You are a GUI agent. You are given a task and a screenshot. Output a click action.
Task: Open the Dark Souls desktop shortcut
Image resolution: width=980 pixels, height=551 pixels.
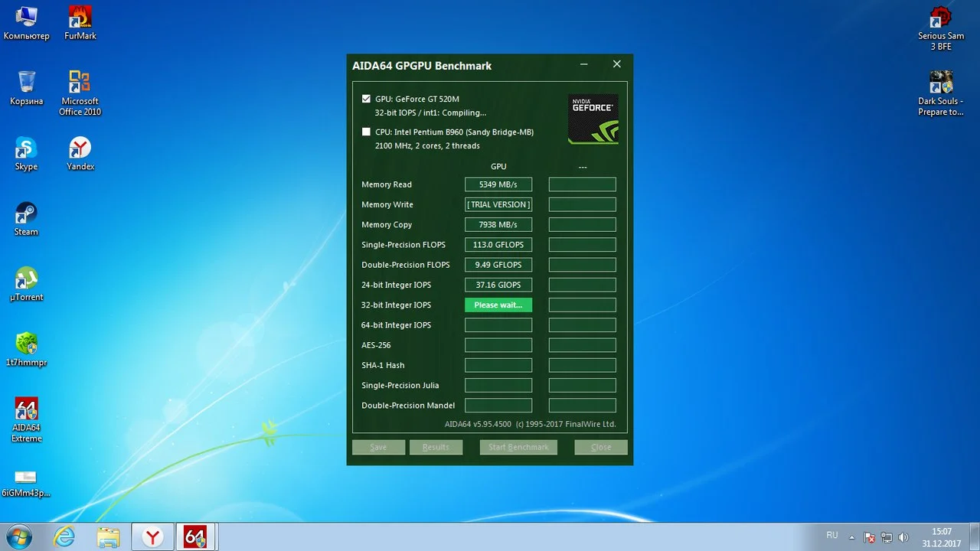940,83
